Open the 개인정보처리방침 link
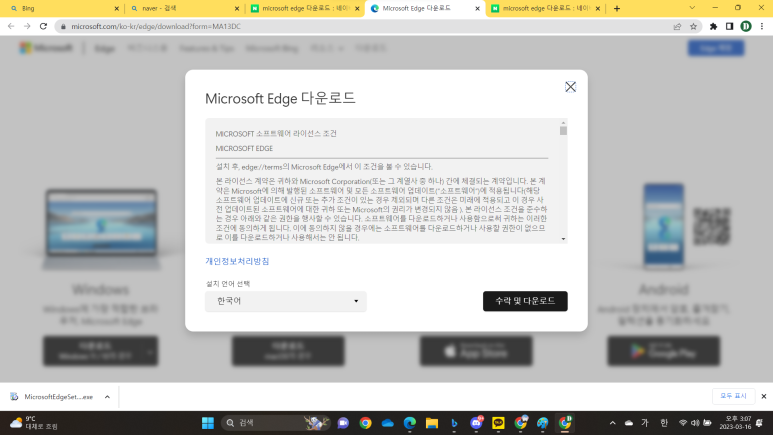This screenshot has height=435, width=773. [x=237, y=261]
